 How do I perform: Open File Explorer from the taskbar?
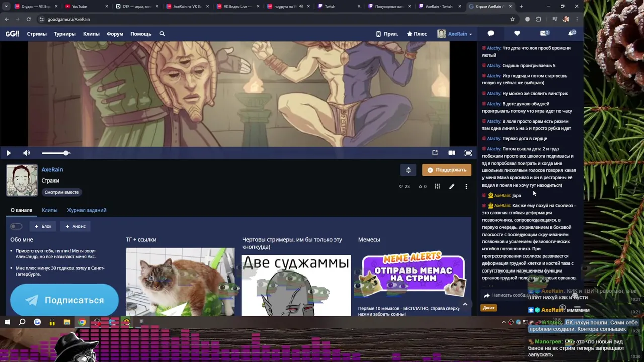67,322
